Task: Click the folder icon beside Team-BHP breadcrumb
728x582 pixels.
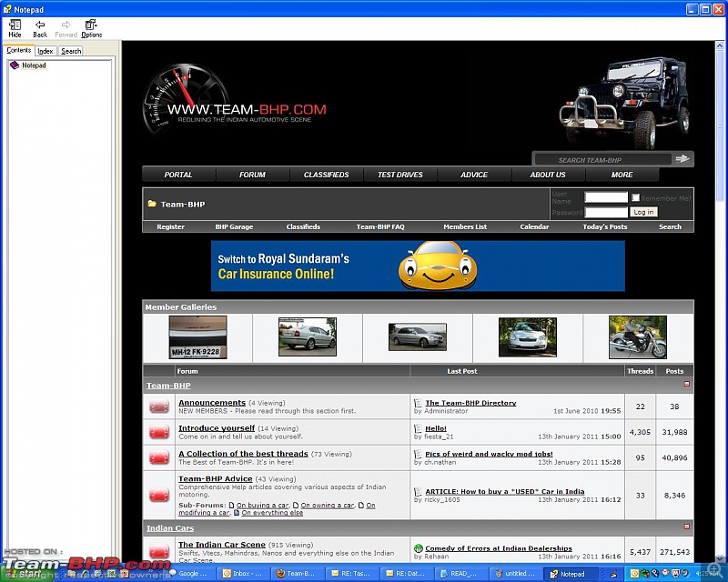Action: point(152,204)
